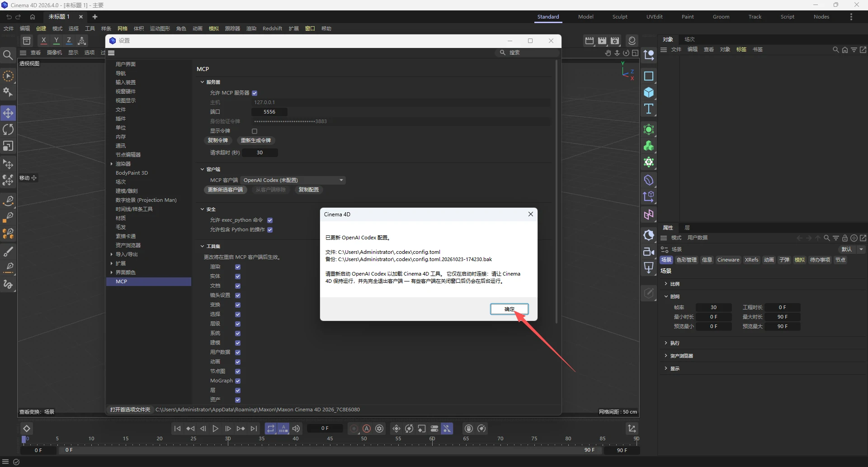Select the Move tool in left toolbar
The image size is (868, 467).
pos(8,113)
